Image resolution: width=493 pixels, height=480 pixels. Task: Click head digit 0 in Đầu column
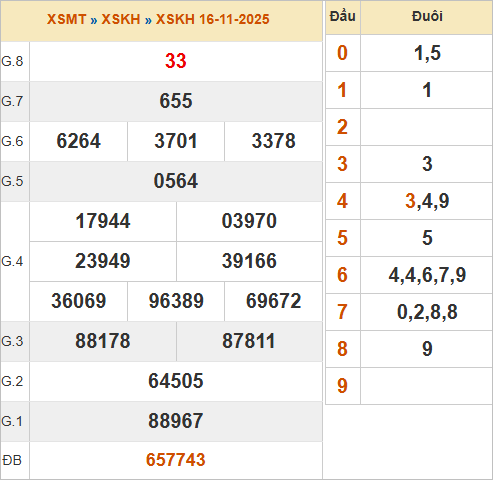342,53
